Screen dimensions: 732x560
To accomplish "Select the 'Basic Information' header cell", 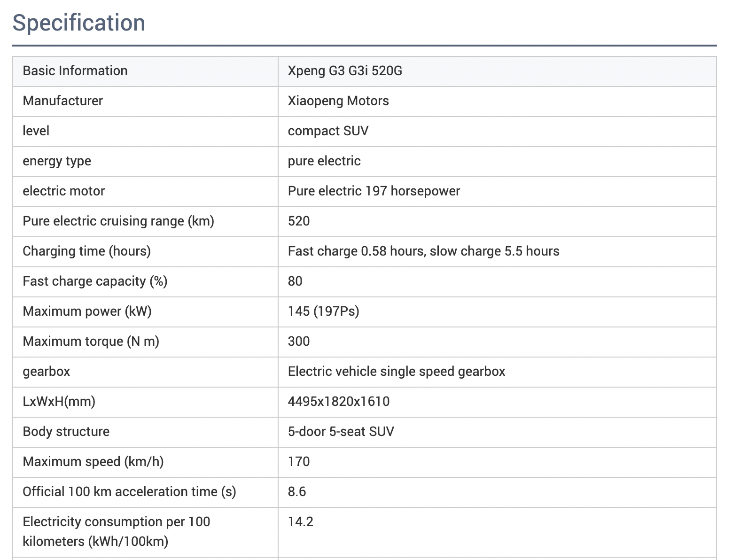I will point(145,71).
